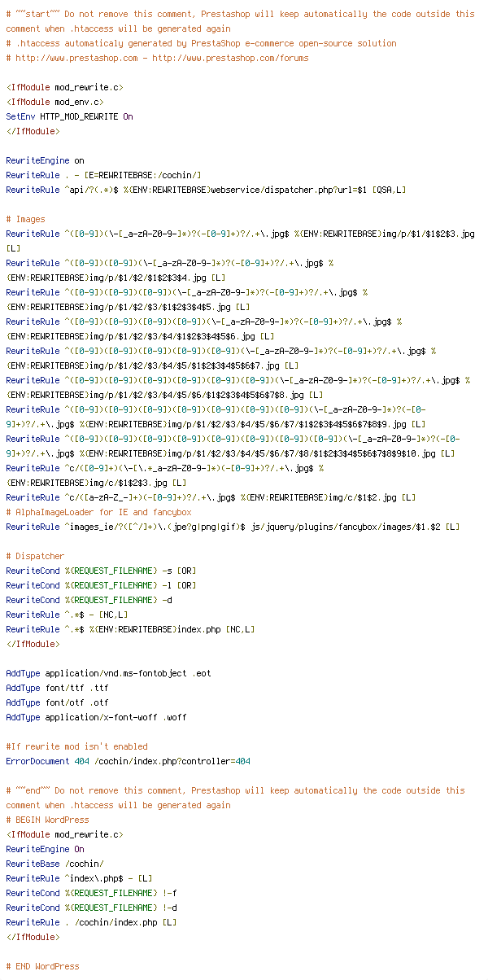Click the "# Images" comment line
Screen dimensions: 488x980
tap(25, 220)
